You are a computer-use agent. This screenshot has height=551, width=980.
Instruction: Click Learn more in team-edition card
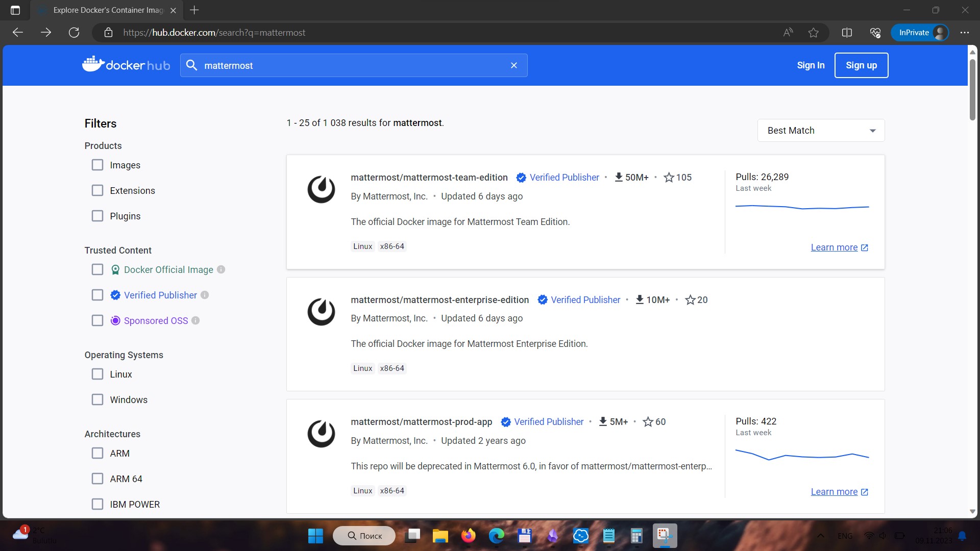click(x=839, y=247)
